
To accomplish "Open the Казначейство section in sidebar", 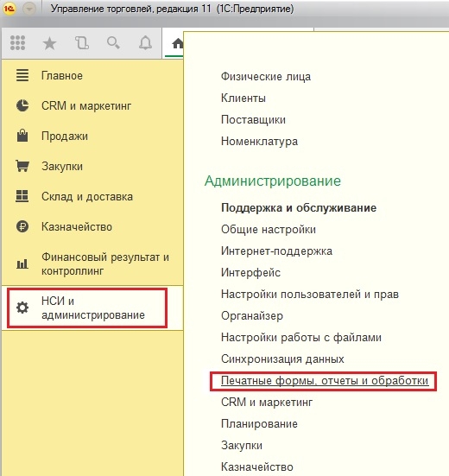I will tap(77, 226).
